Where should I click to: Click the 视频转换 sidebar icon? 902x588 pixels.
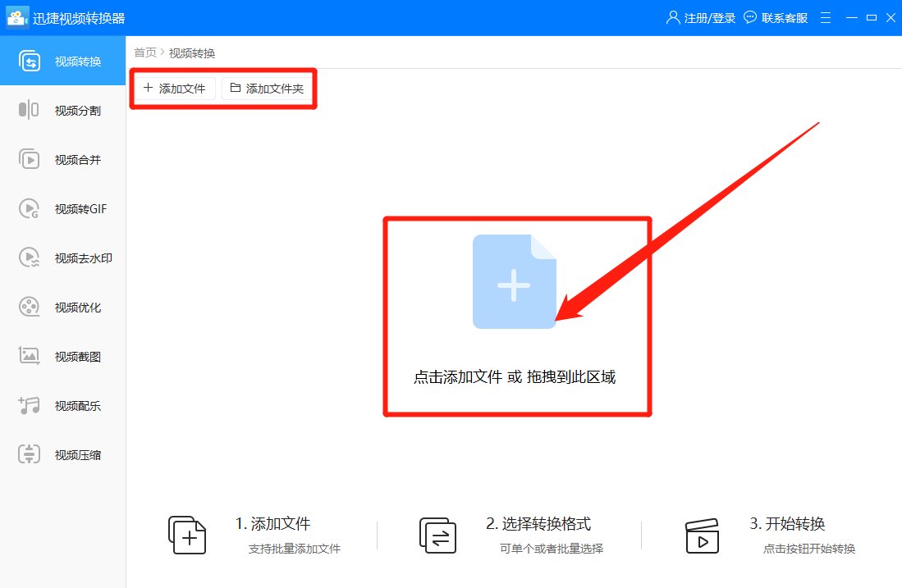point(62,60)
